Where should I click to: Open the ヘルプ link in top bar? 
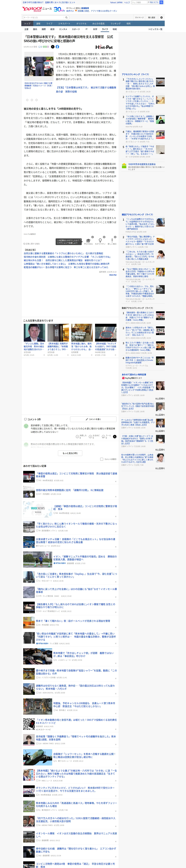point(127,2)
